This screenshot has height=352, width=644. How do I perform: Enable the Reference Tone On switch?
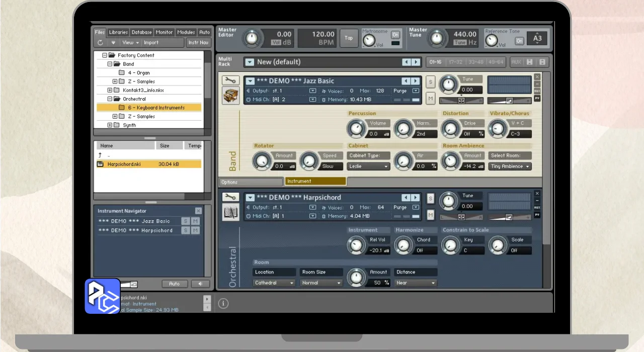(x=519, y=41)
